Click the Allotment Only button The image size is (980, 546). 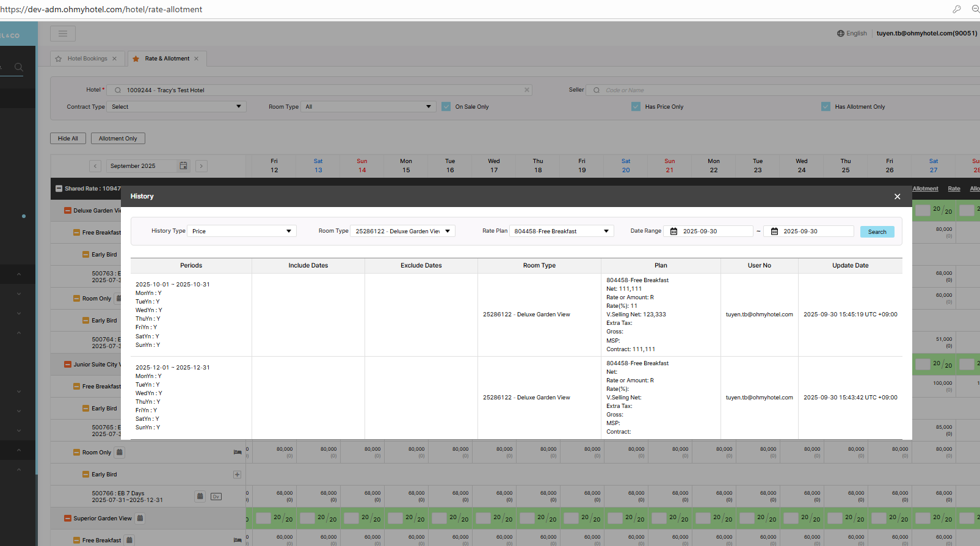coord(118,139)
